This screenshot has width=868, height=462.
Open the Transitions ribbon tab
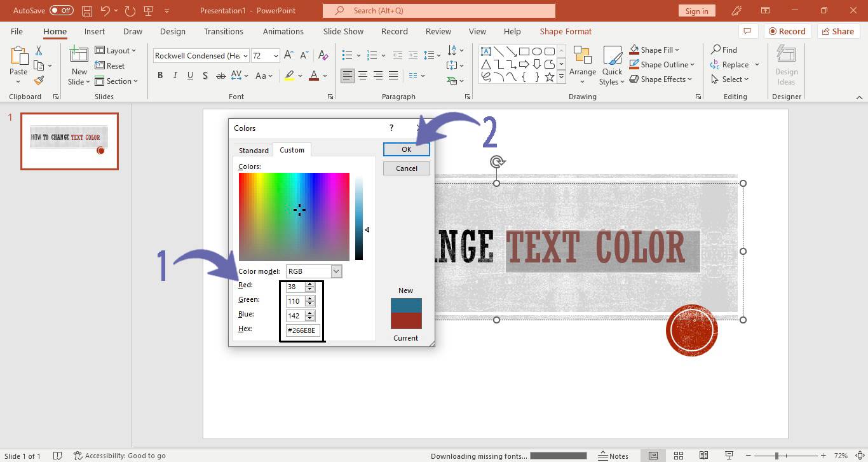(224, 31)
